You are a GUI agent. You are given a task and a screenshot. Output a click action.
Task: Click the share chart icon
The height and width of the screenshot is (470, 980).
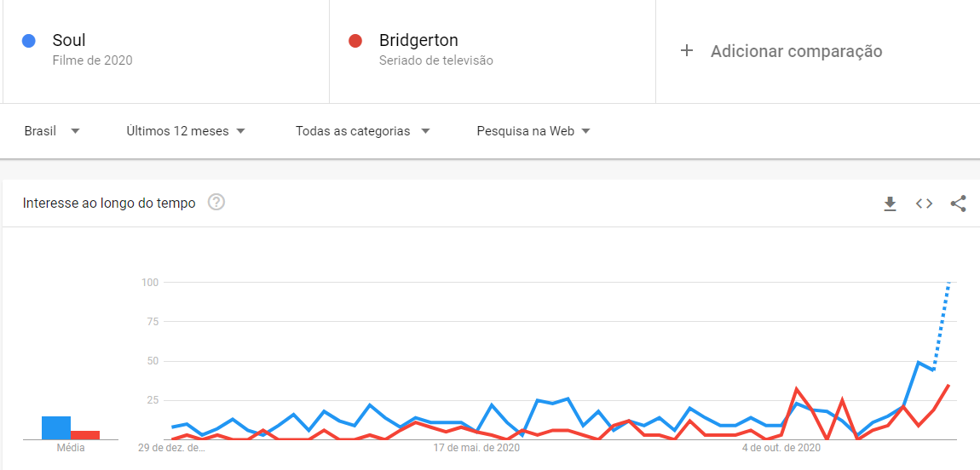pyautogui.click(x=958, y=203)
